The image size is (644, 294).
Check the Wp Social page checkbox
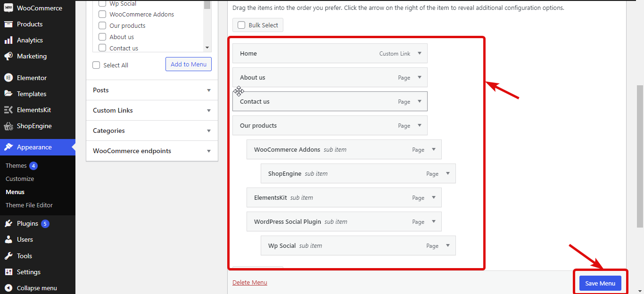coord(102,3)
